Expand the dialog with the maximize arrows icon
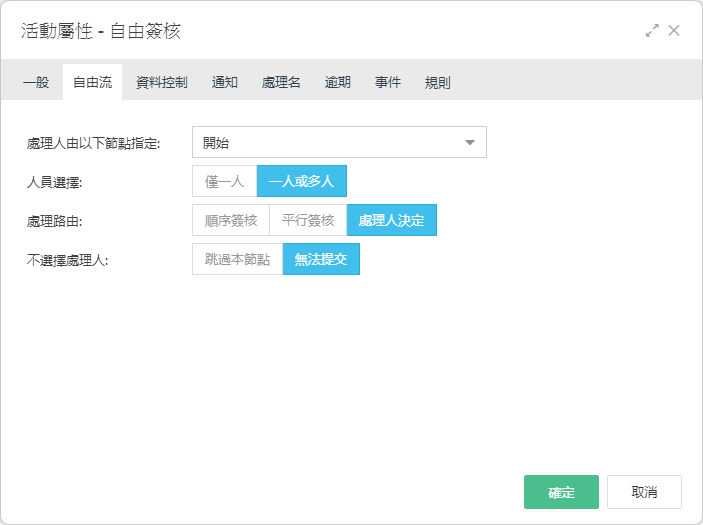This screenshot has width=703, height=525. point(652,30)
